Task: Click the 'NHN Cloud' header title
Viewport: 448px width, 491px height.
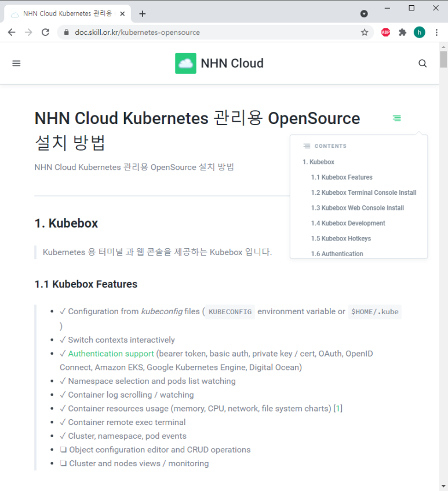Action: (232, 63)
